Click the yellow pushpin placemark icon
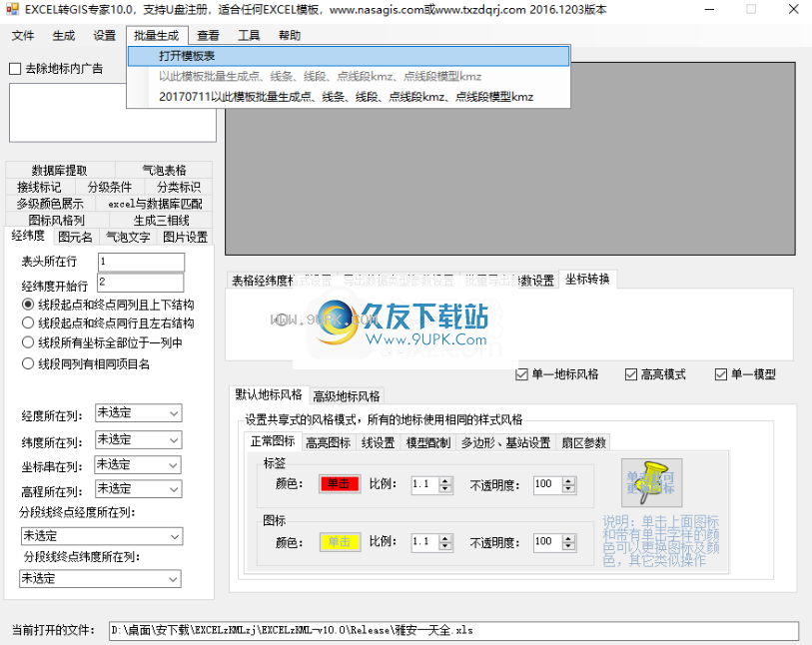The image size is (812, 645). tap(651, 482)
